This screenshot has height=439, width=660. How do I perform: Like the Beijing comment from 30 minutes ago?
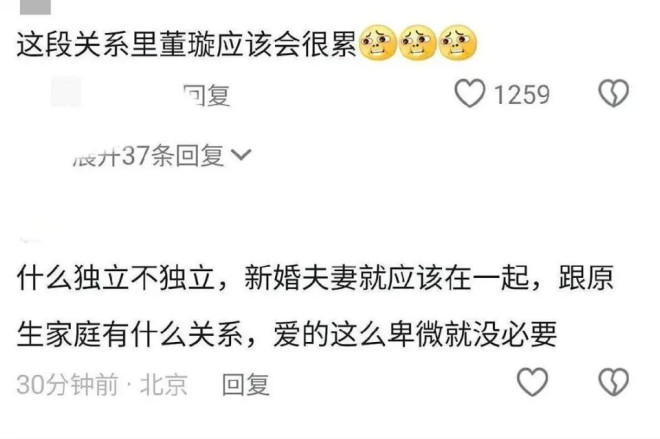click(x=532, y=382)
